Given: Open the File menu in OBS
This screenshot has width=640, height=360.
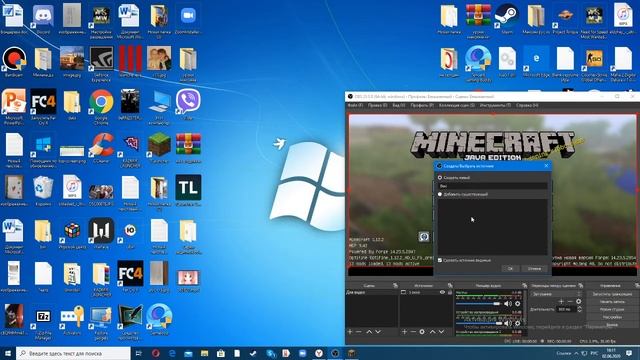Looking at the screenshot, I should (x=355, y=105).
